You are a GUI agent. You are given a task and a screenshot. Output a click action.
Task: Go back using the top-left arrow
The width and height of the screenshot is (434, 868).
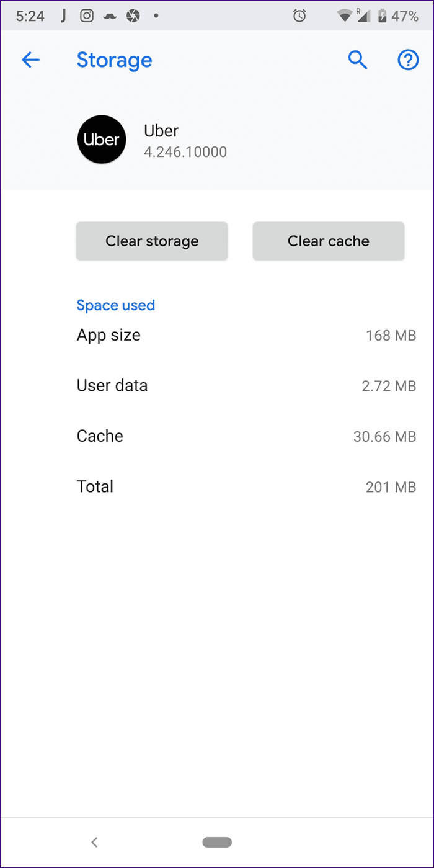pyautogui.click(x=30, y=60)
